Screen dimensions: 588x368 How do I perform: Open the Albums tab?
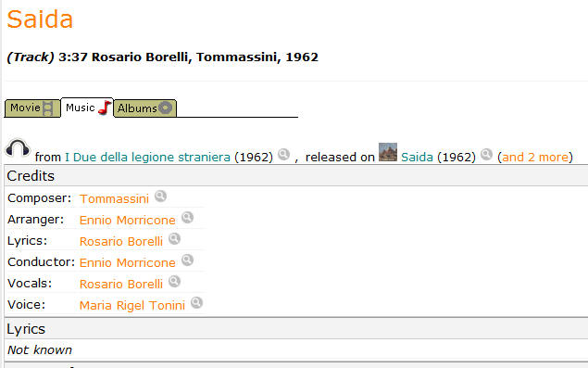tap(144, 108)
